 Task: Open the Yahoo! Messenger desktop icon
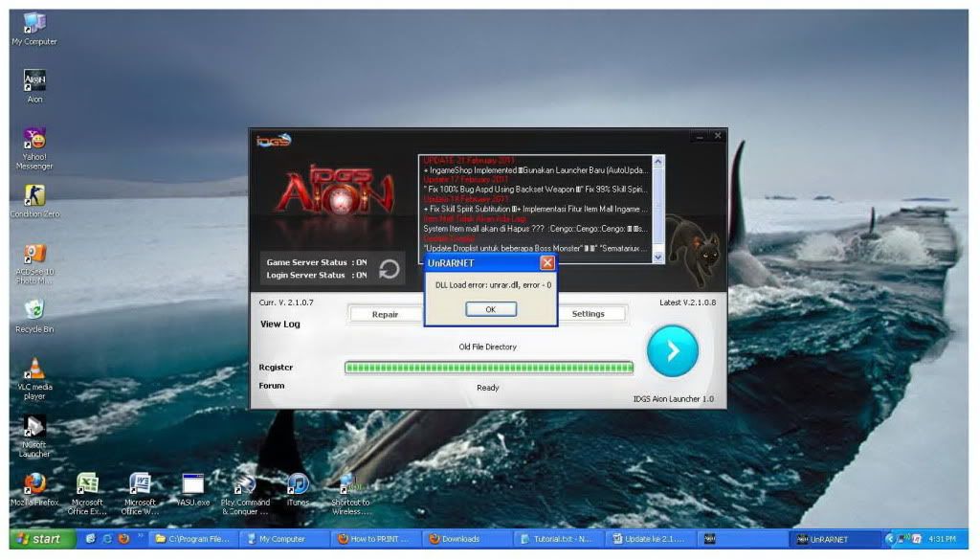tap(34, 140)
